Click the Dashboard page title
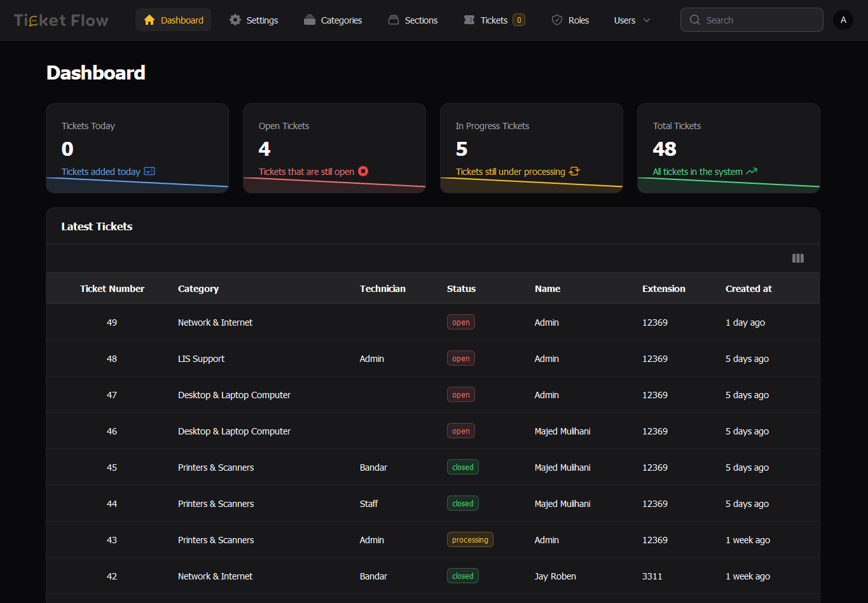 (96, 73)
